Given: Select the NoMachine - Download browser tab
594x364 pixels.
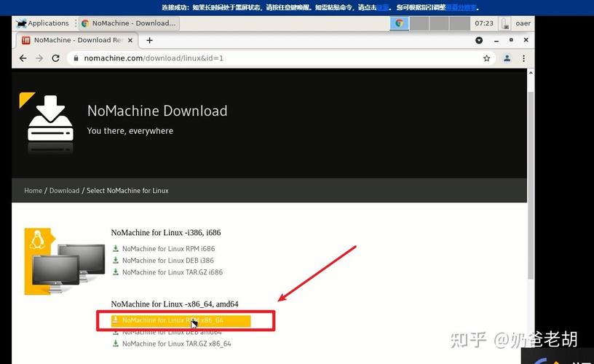Looking at the screenshot, I should (x=78, y=40).
